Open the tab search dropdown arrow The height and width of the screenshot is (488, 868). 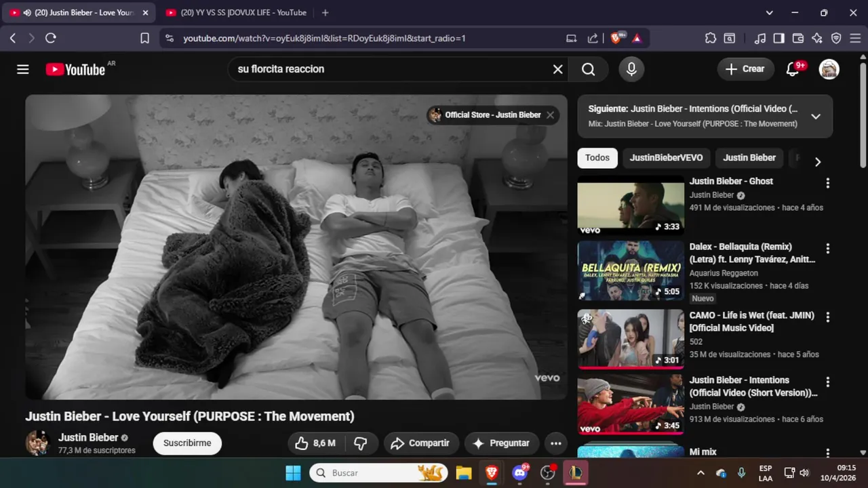(x=769, y=12)
